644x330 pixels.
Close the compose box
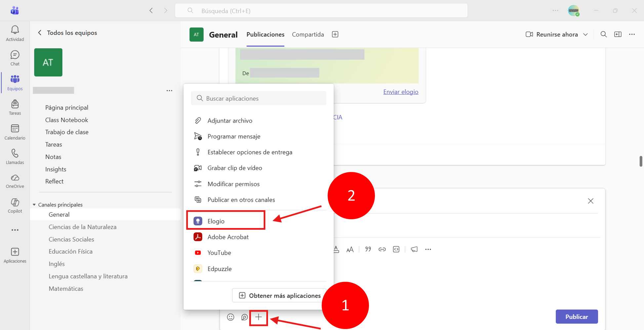tap(590, 201)
